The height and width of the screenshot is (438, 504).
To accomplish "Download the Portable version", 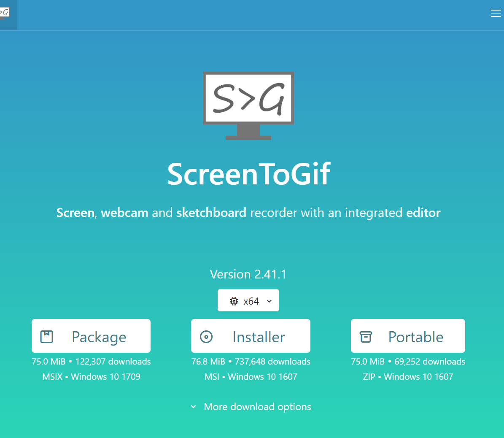I will coord(408,336).
